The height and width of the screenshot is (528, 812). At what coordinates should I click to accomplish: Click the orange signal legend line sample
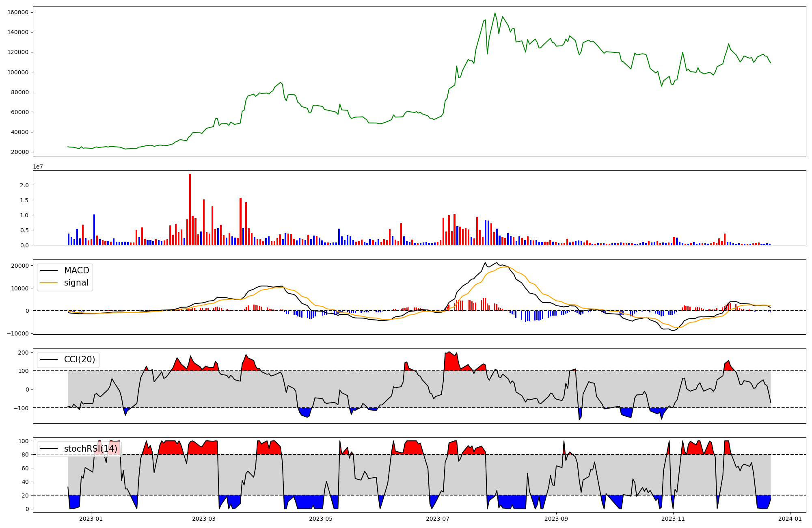pos(49,283)
